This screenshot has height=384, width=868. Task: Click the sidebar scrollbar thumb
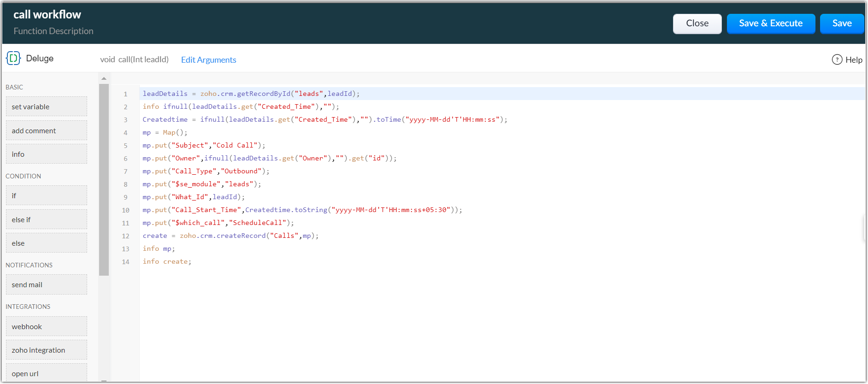coord(104,180)
